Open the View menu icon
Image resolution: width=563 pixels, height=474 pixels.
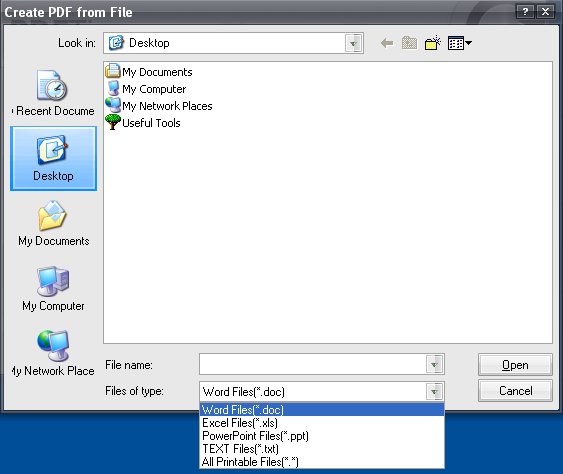(x=460, y=43)
